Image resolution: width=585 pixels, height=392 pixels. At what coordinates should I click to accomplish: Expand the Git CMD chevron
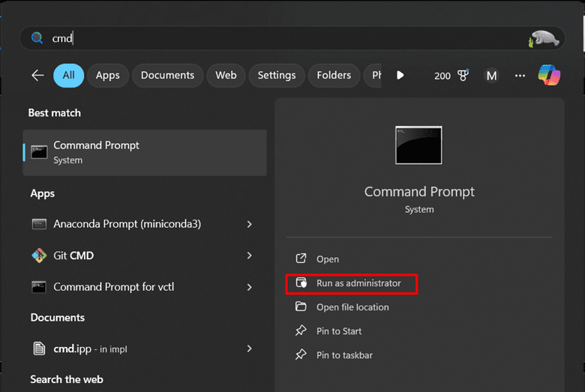tap(250, 256)
